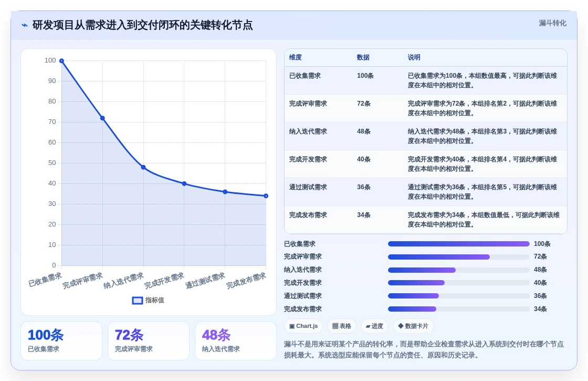This screenshot has height=381, width=588.
Task: Click the 72条 完成评审需求 summary card
Action: tap(149, 341)
